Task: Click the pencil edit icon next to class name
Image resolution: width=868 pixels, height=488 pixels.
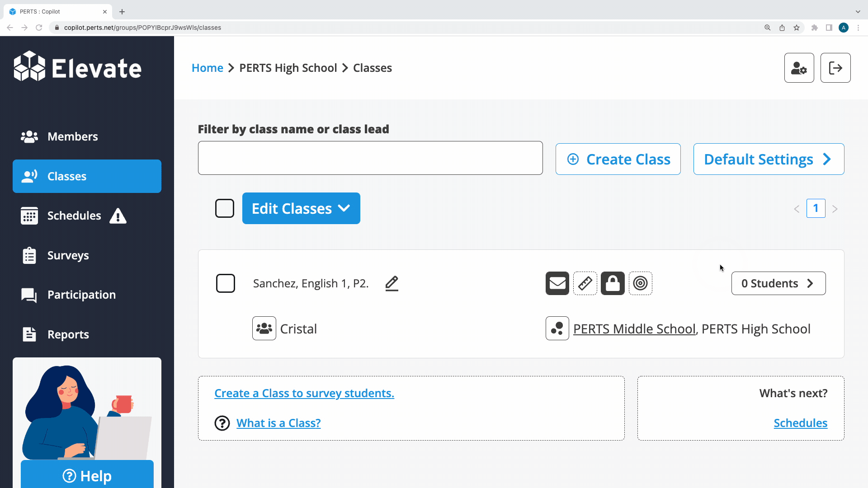Action: (392, 283)
